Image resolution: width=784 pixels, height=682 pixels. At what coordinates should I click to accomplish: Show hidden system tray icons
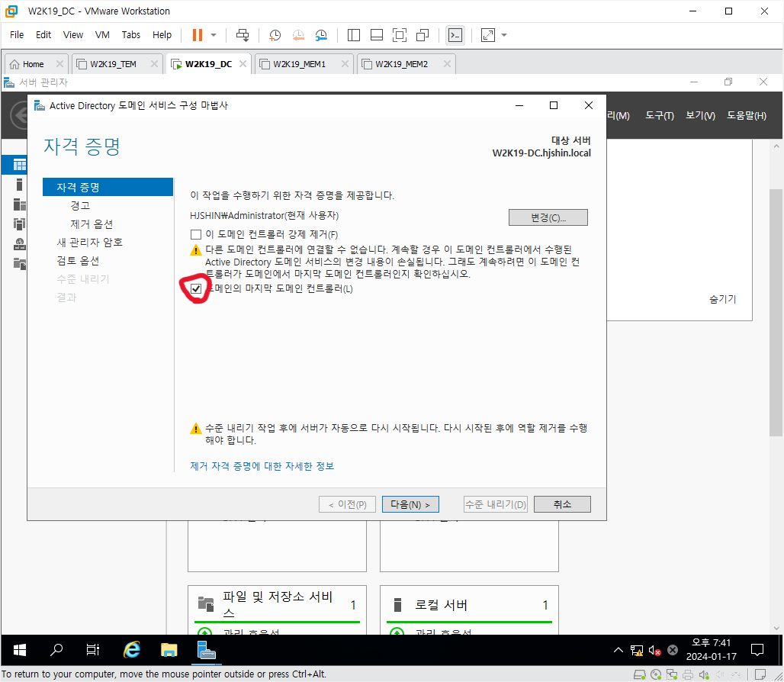point(619,650)
